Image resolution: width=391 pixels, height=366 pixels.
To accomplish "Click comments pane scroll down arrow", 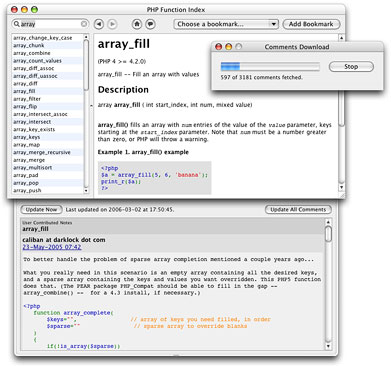I will click(x=328, y=346).
